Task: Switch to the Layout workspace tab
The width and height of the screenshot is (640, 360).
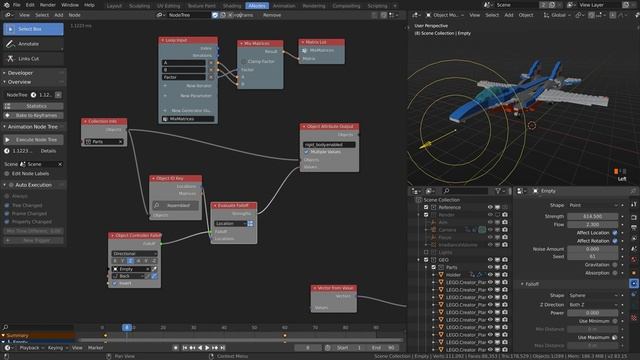Action: pyautogui.click(x=114, y=6)
